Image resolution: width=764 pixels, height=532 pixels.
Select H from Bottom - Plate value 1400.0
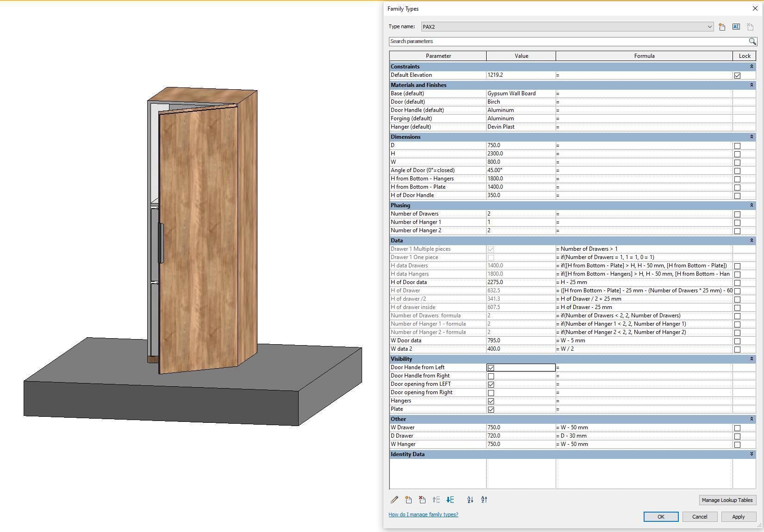(x=521, y=187)
